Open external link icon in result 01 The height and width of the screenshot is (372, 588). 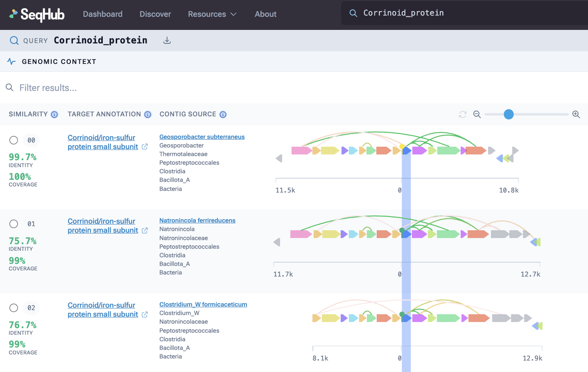(145, 231)
